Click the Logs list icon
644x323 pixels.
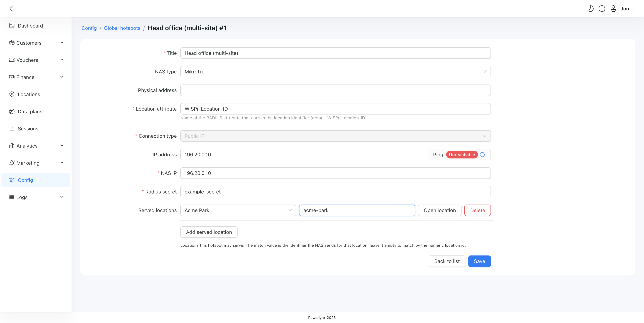pyautogui.click(x=12, y=197)
